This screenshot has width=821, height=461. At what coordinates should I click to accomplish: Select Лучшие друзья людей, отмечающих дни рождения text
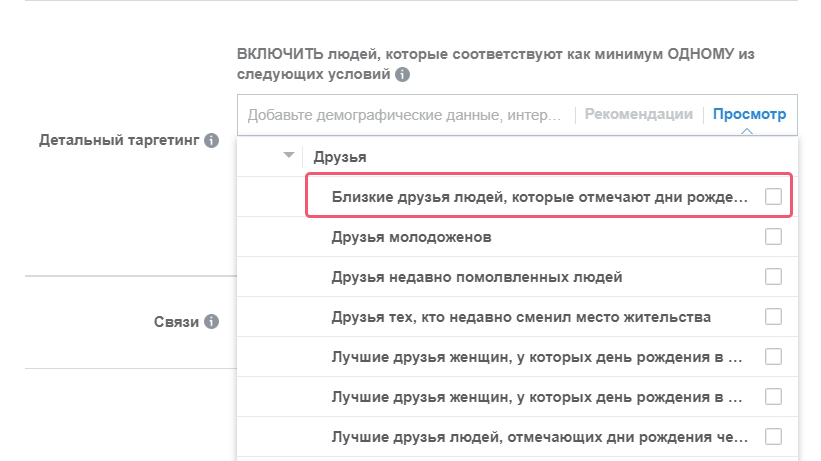540,437
